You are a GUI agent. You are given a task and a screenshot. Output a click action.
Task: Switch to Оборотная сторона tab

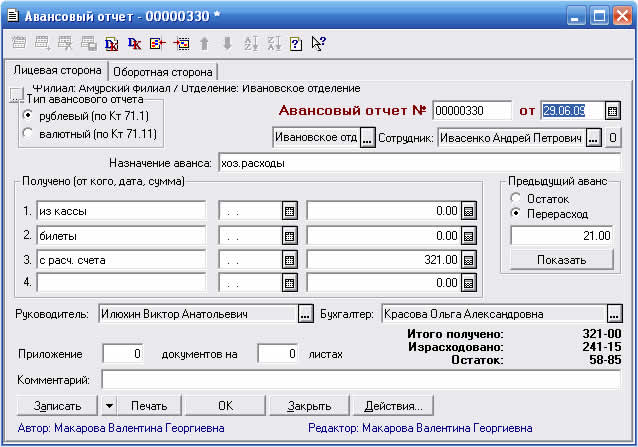coord(163,72)
